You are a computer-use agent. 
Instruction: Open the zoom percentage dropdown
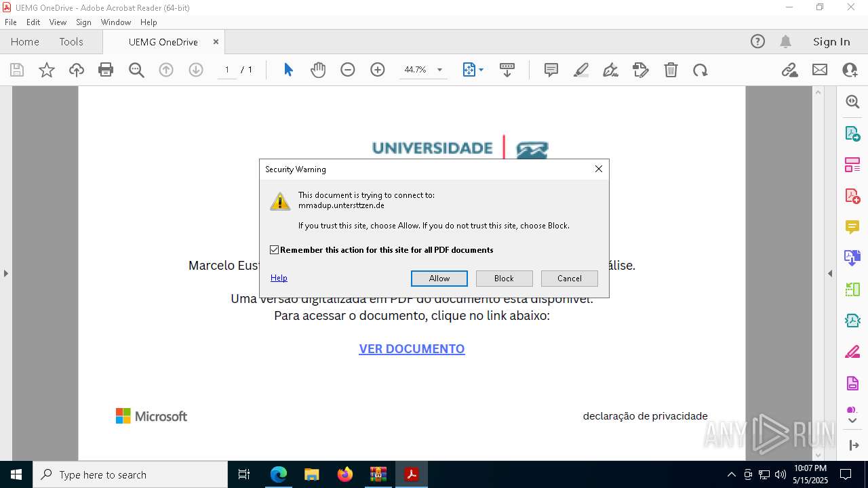coord(439,70)
